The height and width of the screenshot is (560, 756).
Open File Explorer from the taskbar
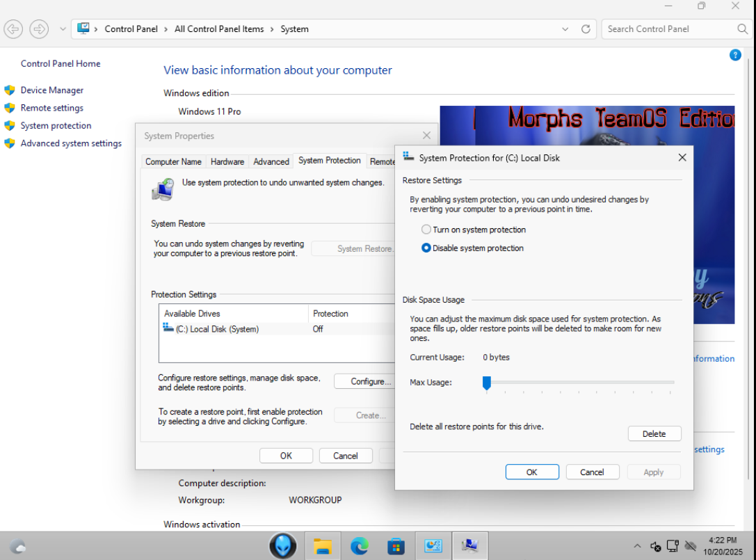point(323,546)
